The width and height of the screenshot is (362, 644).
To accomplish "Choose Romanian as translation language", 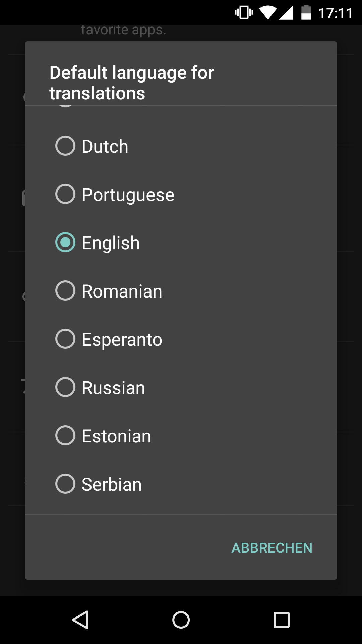I will pyautogui.click(x=65, y=290).
